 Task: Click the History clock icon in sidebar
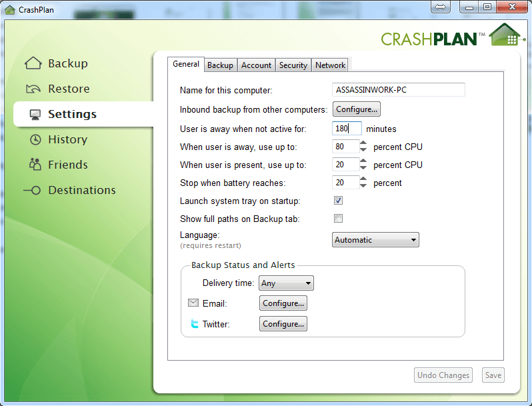tap(35, 140)
